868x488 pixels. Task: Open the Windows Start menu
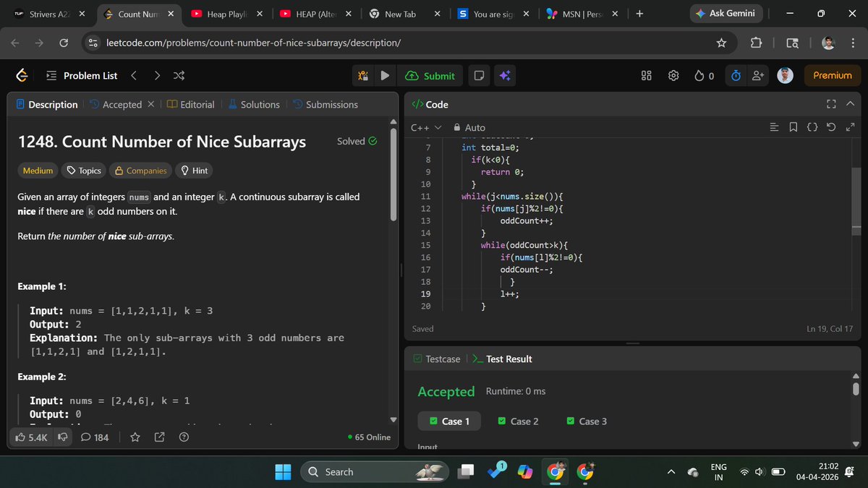coord(283,471)
